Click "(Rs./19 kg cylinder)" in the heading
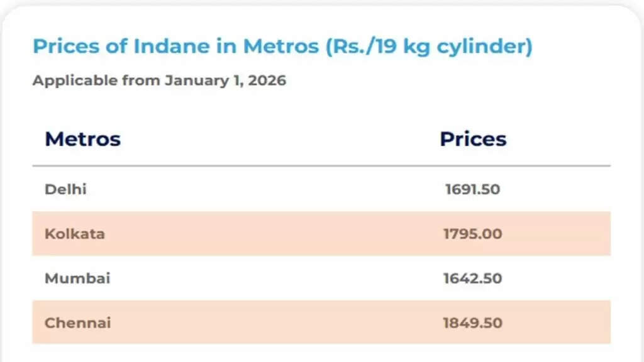The image size is (644, 362). tap(429, 47)
